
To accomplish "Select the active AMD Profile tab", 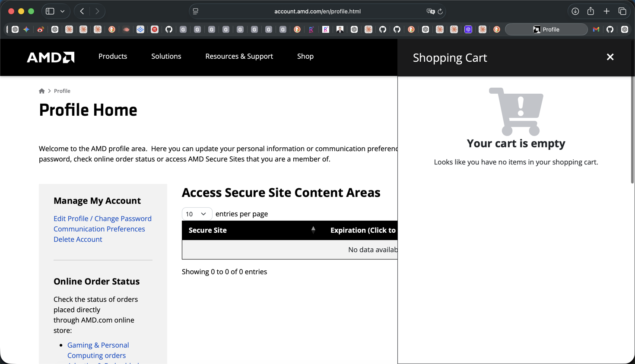I will pos(546,29).
